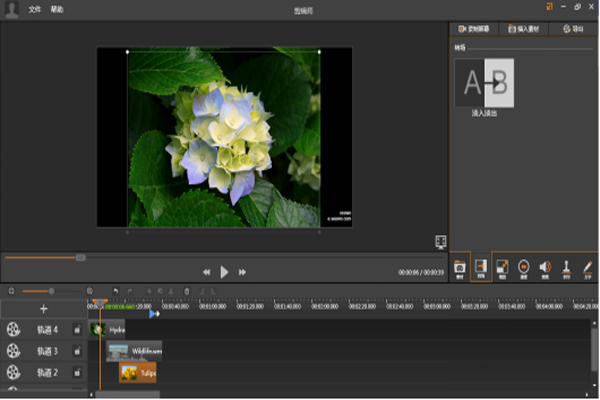Click the stamp watermark tool icon
The width and height of the screenshot is (600, 400).
coord(566,267)
